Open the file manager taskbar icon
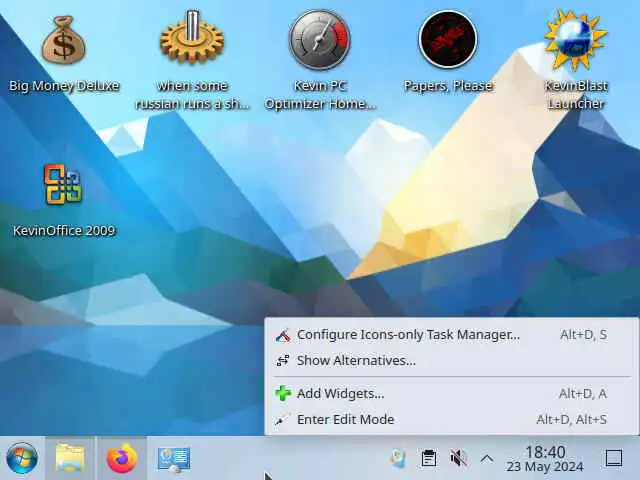 (70, 458)
